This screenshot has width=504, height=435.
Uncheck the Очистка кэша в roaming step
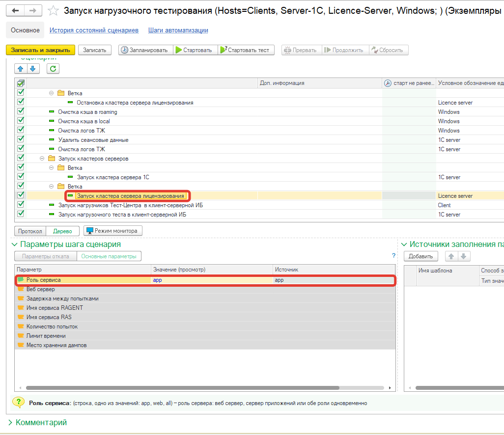tap(21, 111)
